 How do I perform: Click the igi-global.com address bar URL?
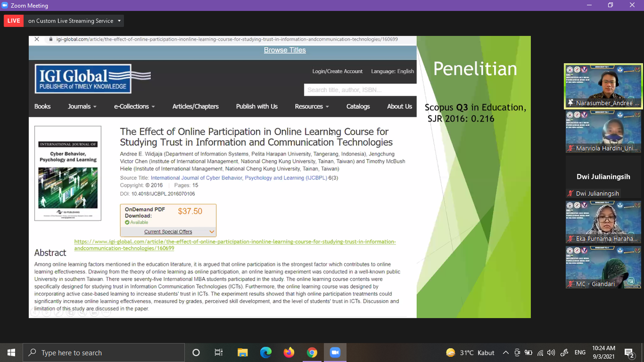(227, 39)
